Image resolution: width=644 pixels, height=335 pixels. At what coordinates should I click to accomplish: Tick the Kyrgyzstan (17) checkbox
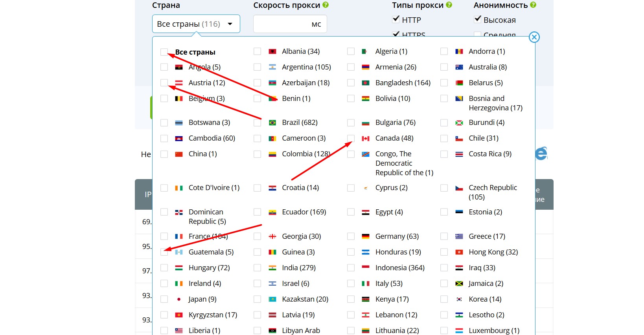[164, 315]
